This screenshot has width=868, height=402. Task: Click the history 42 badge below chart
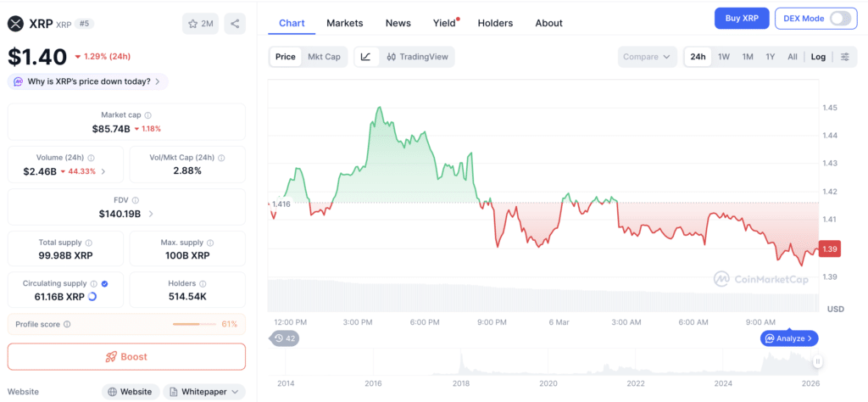coord(285,338)
